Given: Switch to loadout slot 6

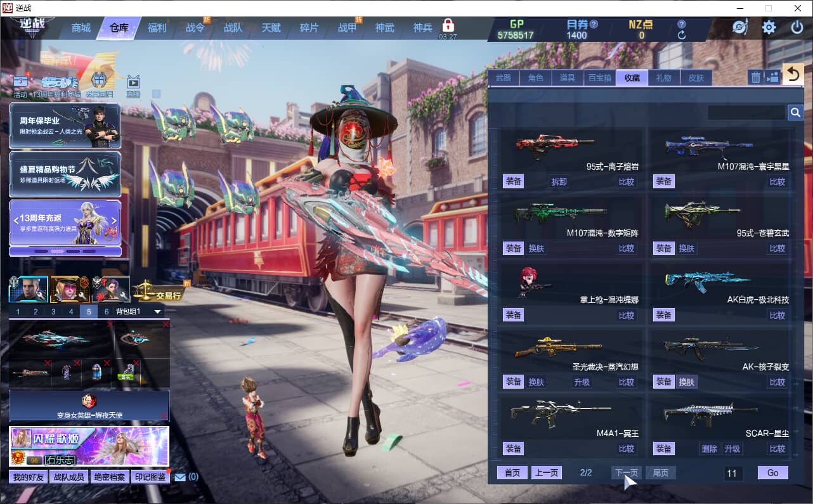Looking at the screenshot, I should pos(107,312).
